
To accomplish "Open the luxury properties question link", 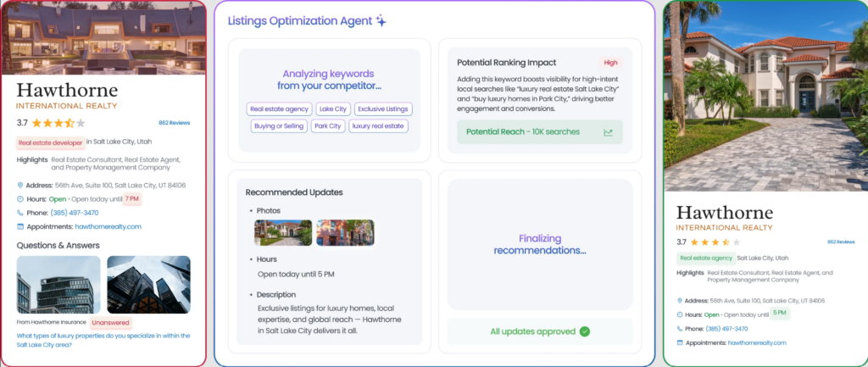I will (x=103, y=340).
